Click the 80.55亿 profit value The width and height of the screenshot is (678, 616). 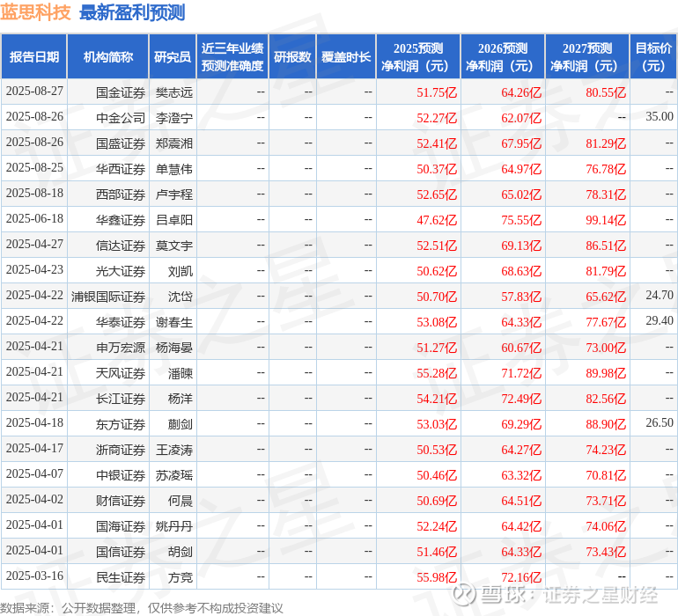(606, 92)
